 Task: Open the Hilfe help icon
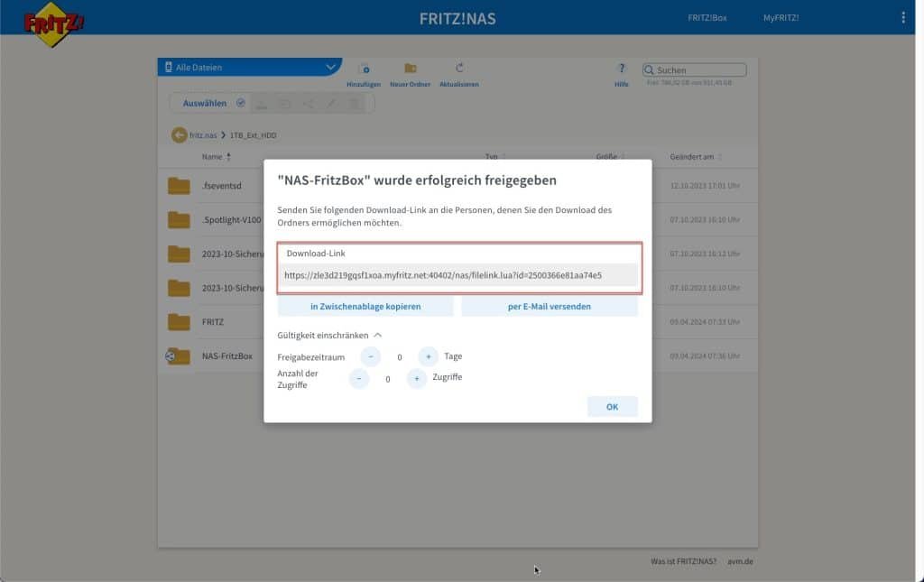[x=621, y=69]
